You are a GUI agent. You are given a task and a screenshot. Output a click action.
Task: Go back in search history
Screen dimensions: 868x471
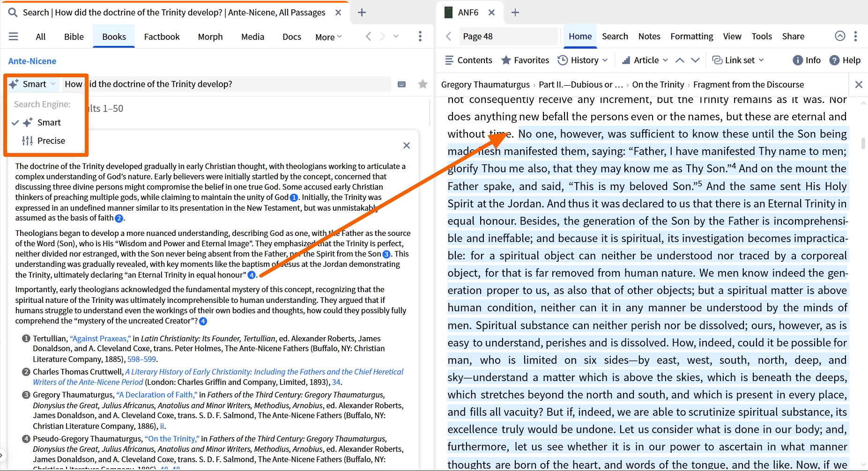pos(368,37)
